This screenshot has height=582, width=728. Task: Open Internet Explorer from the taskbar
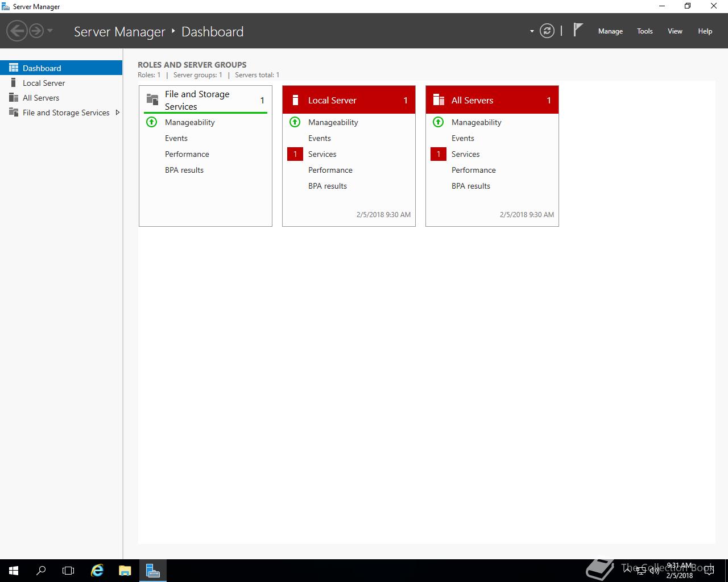pos(97,571)
